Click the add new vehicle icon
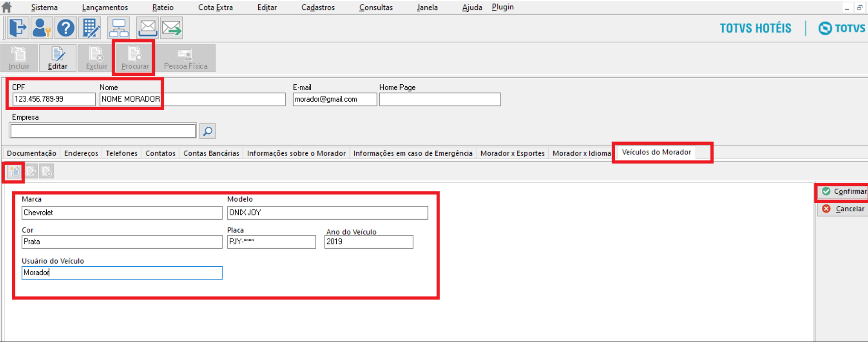This screenshot has width=868, height=342. coord(14,171)
